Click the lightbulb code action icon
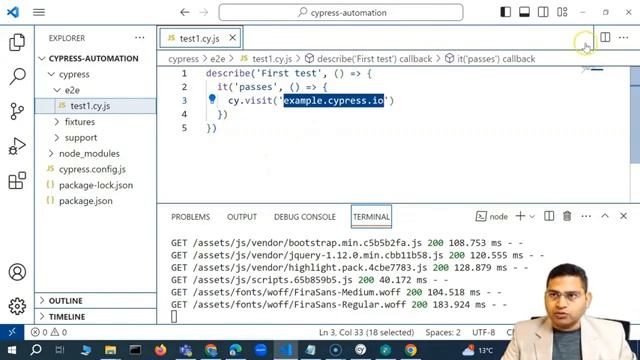The height and width of the screenshot is (360, 640). (212, 99)
